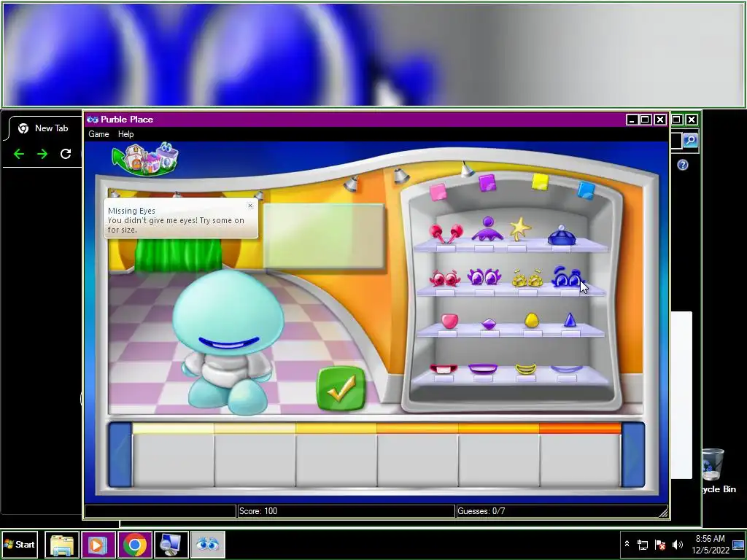
Task: Show hidden system tray icons
Action: pyautogui.click(x=627, y=544)
